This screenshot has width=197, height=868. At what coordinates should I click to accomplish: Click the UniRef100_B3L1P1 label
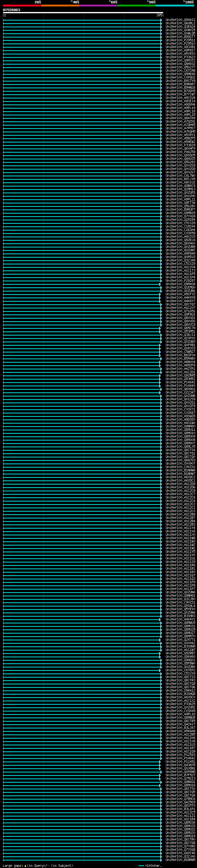click(180, 809)
